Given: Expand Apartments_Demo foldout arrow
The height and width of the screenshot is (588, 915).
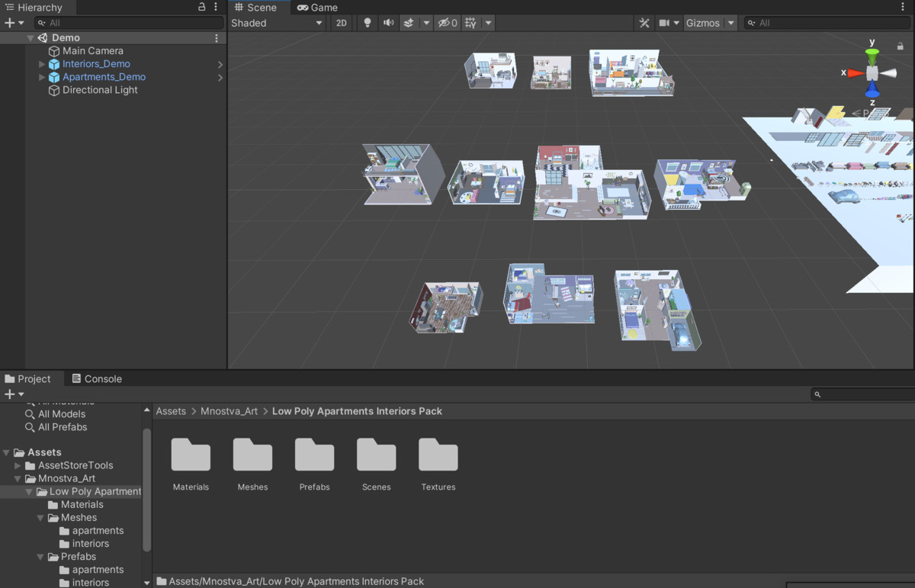Looking at the screenshot, I should pos(42,77).
